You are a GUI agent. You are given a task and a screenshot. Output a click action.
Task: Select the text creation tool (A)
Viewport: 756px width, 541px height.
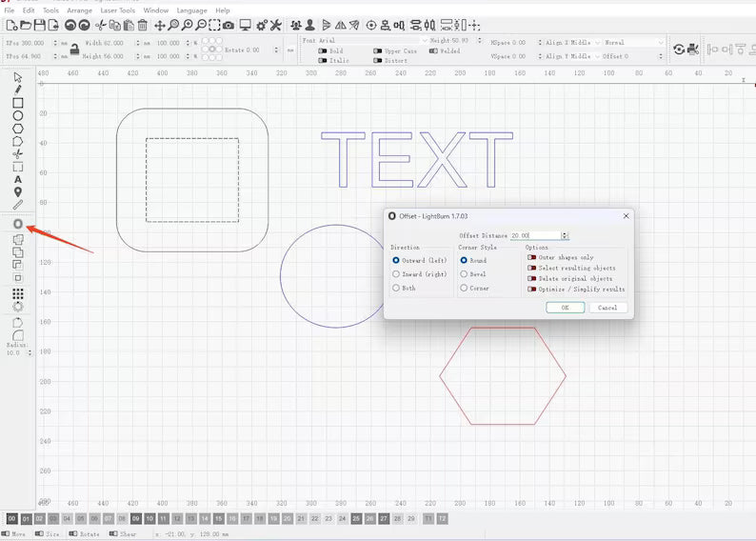[18, 179]
